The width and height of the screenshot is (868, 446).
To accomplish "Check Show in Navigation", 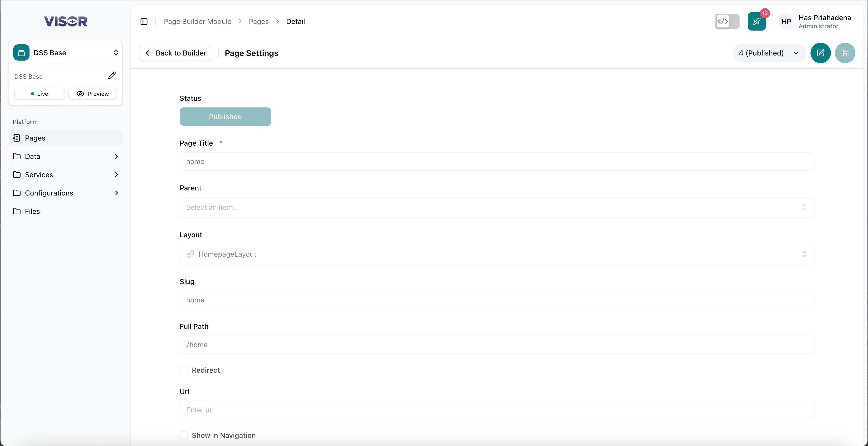I will 184,435.
